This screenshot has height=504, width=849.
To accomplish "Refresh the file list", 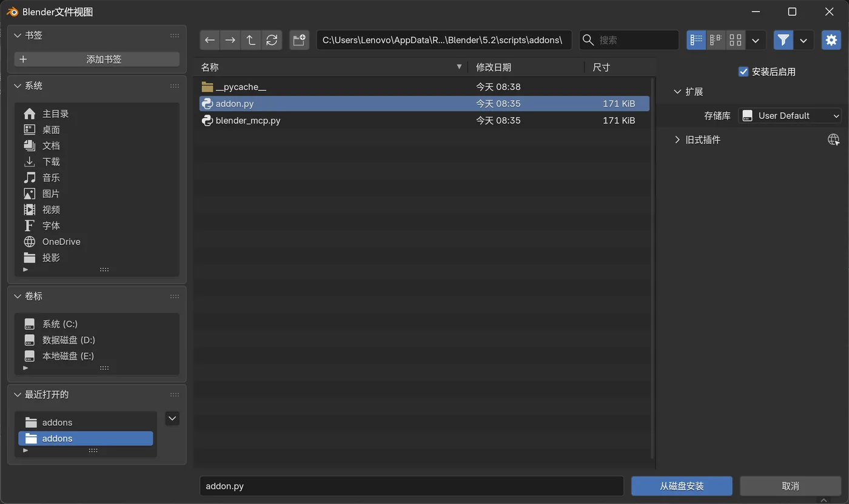I will pyautogui.click(x=272, y=40).
